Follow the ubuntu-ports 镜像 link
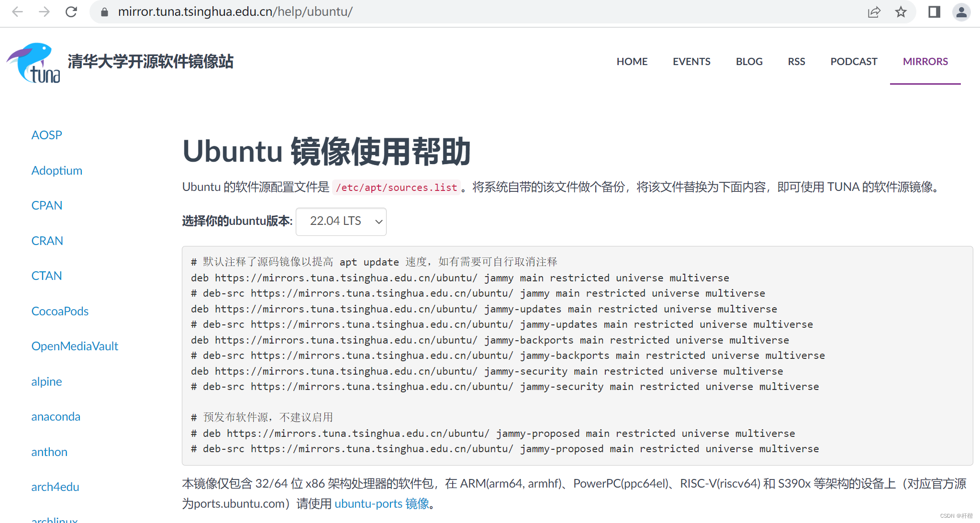 [382, 504]
